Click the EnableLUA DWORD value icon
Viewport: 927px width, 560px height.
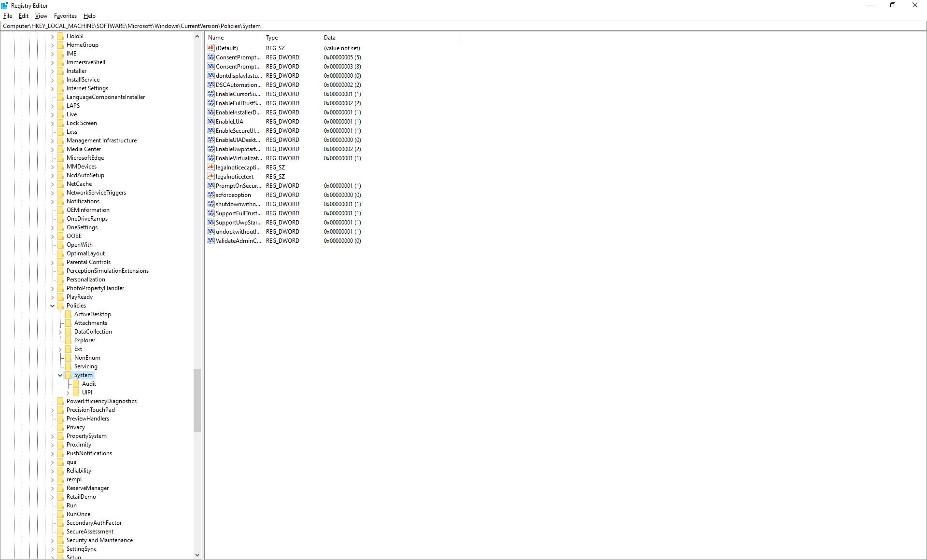click(x=211, y=122)
